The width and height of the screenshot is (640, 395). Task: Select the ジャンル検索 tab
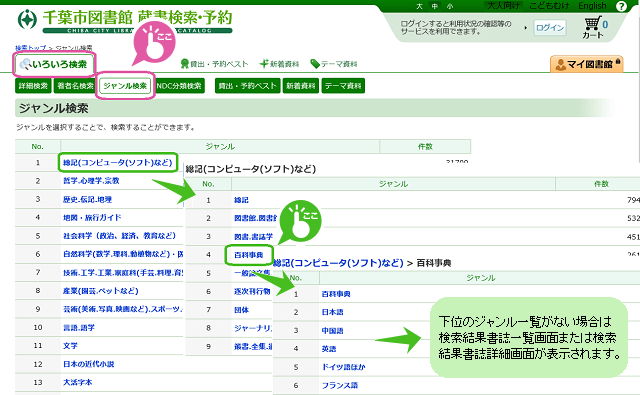click(125, 86)
